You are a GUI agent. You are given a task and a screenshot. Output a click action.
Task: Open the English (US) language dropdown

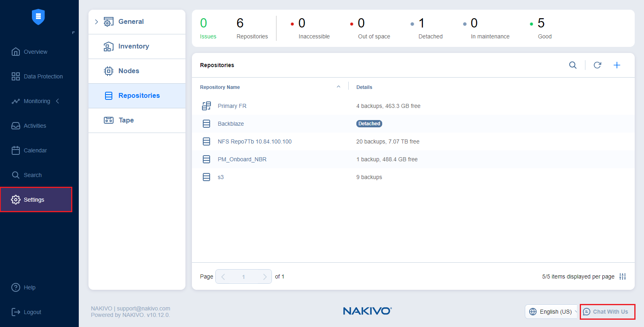[552, 312]
